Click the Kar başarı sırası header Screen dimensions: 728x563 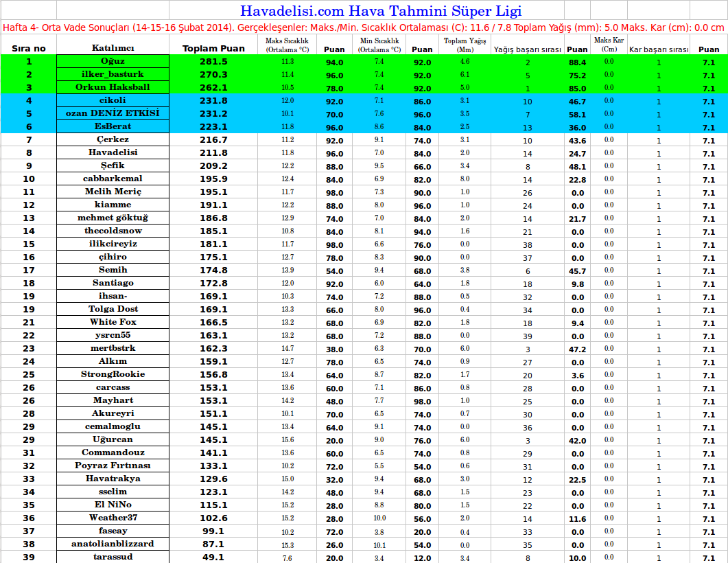click(x=659, y=49)
